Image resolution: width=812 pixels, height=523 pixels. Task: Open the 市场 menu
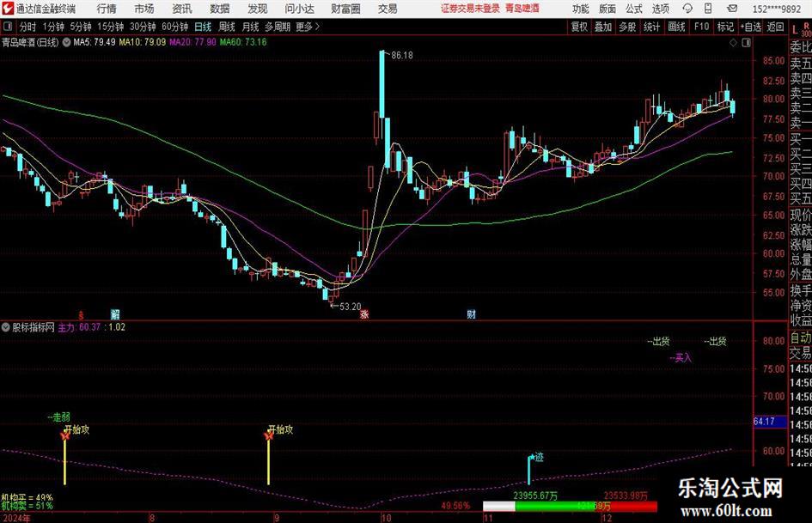tap(144, 9)
